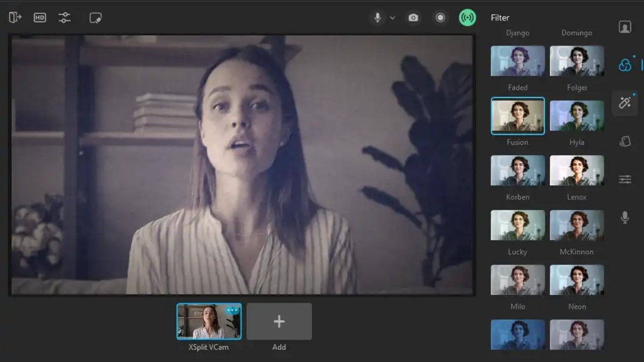
Task: Start recording with the record button
Action: click(441, 18)
